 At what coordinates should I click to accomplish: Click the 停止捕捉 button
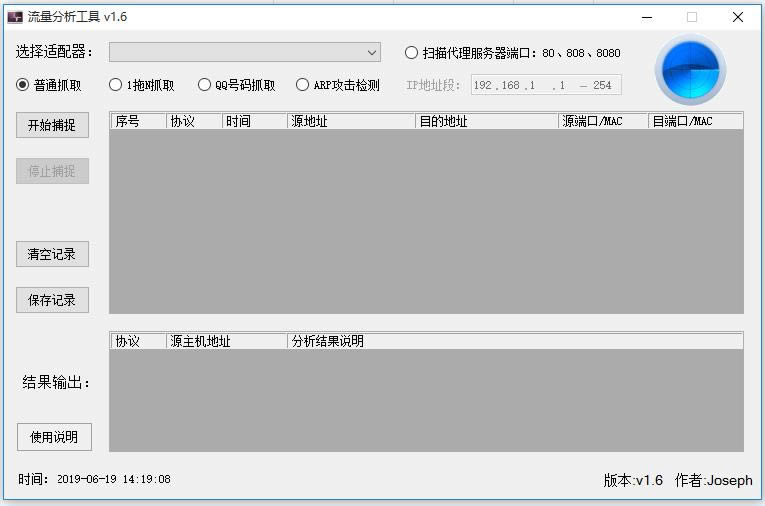pos(52,171)
